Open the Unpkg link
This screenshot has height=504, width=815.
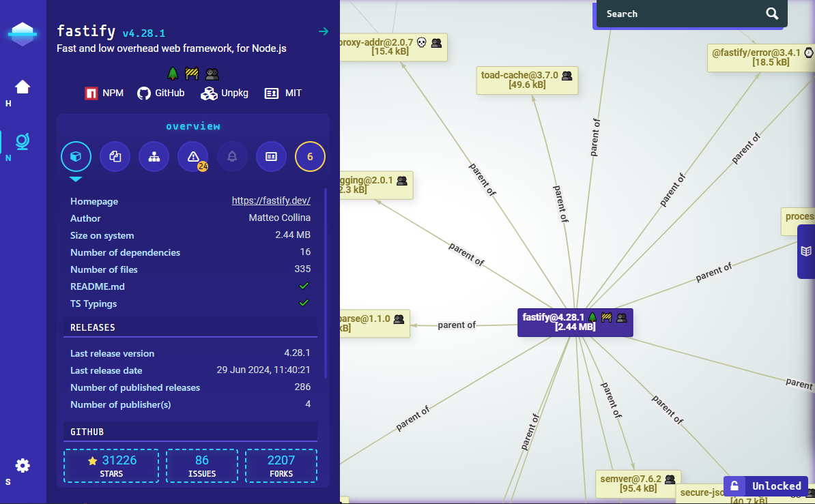225,93
